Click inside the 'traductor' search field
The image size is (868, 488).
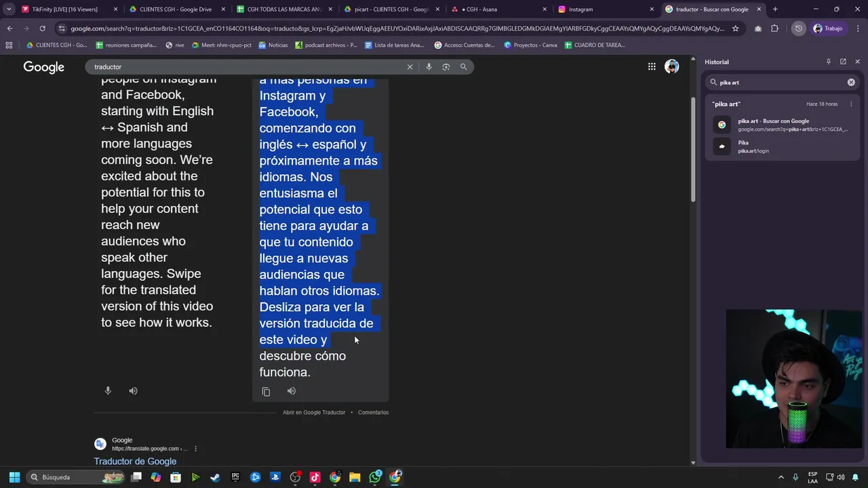[248, 67]
